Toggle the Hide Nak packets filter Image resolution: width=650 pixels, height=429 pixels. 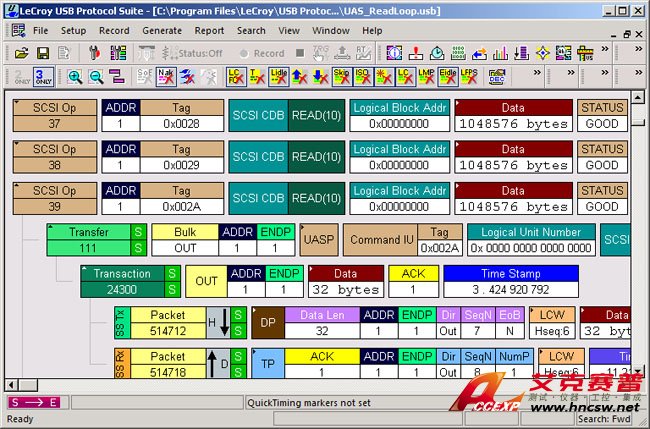tap(167, 77)
